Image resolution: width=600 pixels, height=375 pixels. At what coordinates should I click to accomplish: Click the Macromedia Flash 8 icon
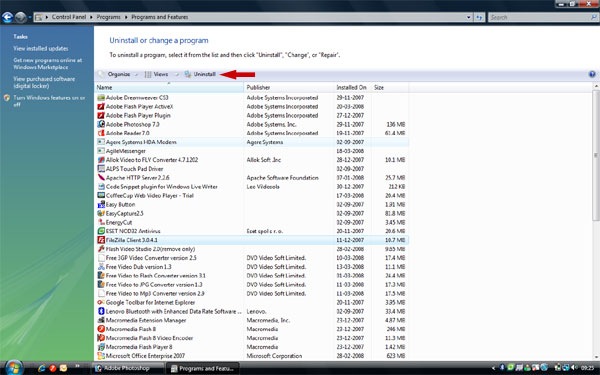click(101, 329)
